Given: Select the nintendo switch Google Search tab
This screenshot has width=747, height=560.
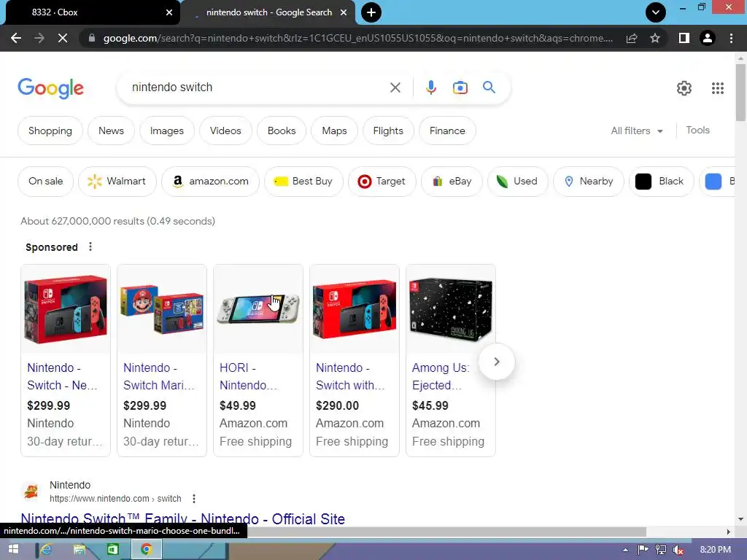Looking at the screenshot, I should [x=268, y=12].
